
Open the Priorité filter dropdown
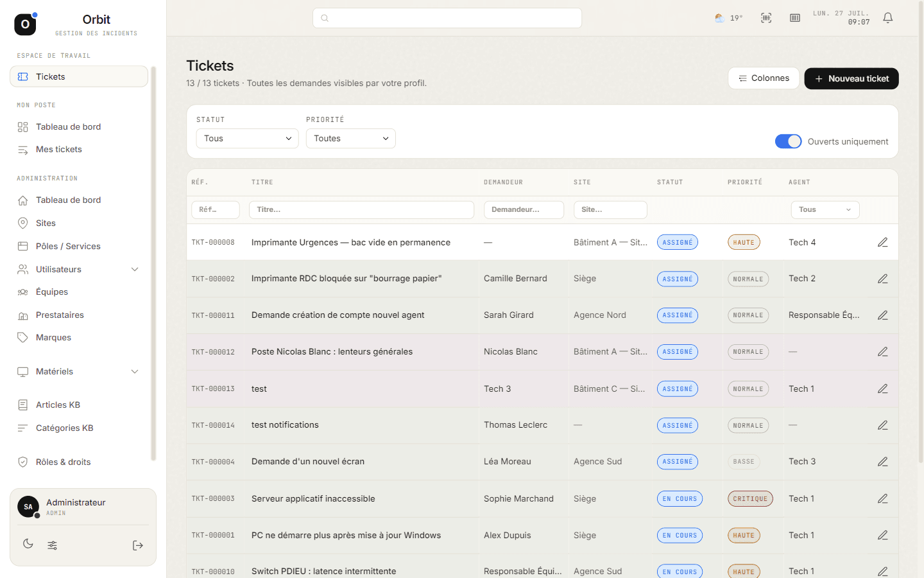pyautogui.click(x=351, y=139)
